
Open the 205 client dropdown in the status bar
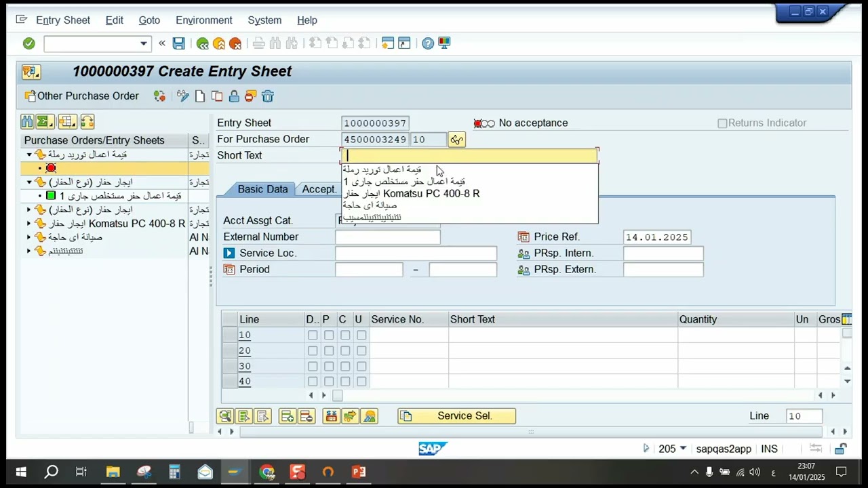point(683,449)
